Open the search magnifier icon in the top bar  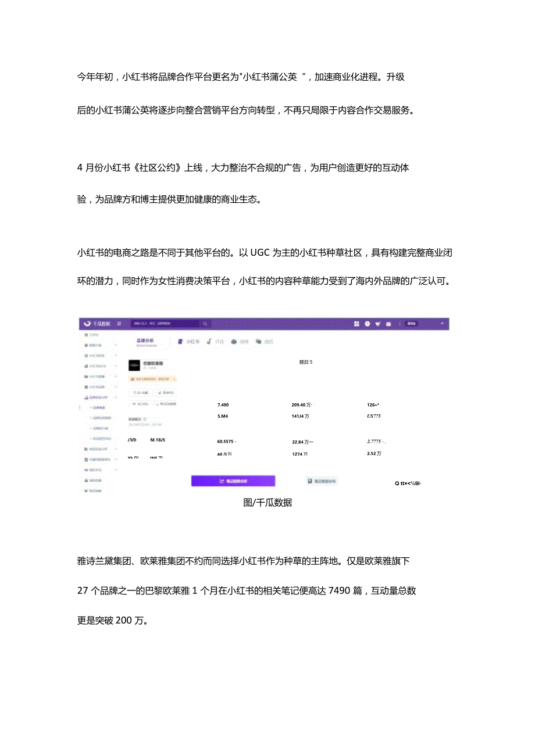[x=205, y=323]
